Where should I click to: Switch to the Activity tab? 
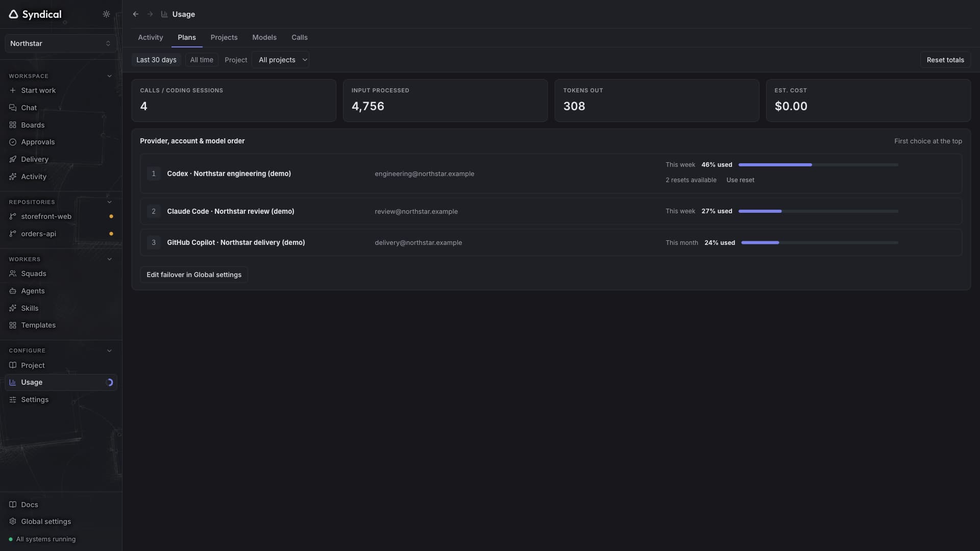coord(151,37)
